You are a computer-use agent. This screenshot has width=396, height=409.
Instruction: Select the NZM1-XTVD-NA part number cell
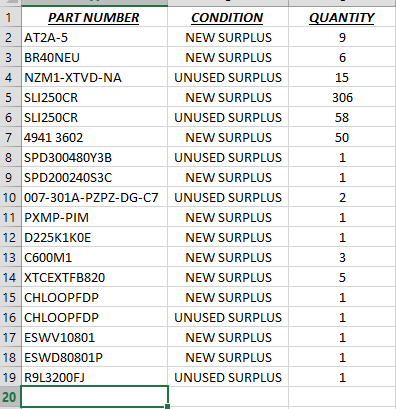pos(94,77)
